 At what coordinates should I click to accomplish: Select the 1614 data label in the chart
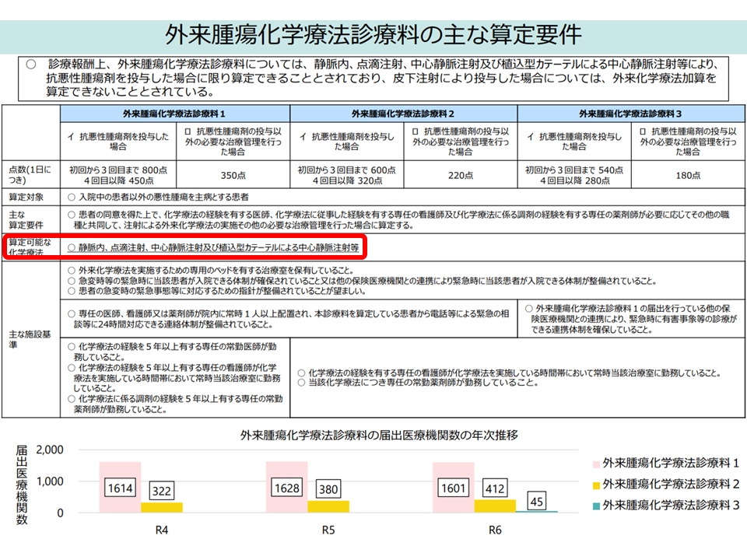[120, 490]
